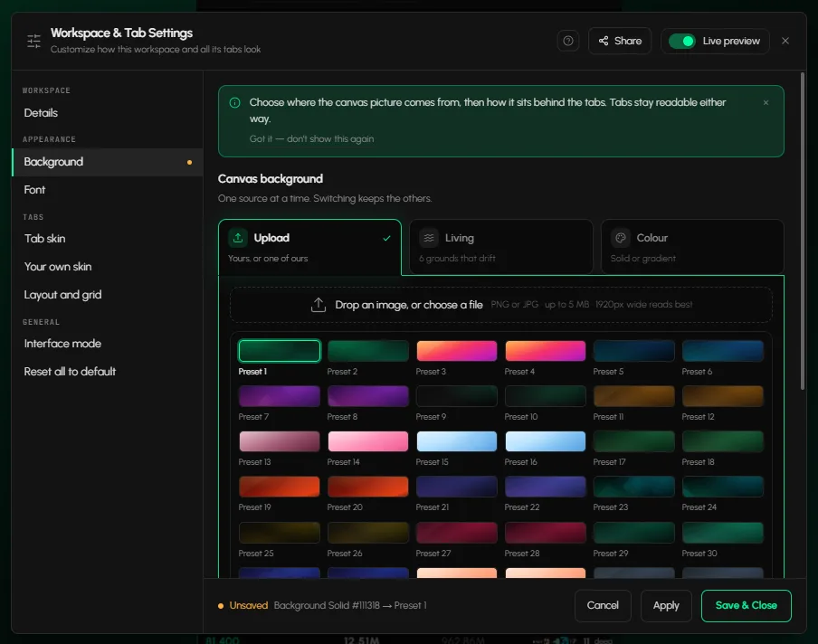This screenshot has height=644, width=818.
Task: Pick the Preset 10 thumbnail
Action: click(546, 396)
